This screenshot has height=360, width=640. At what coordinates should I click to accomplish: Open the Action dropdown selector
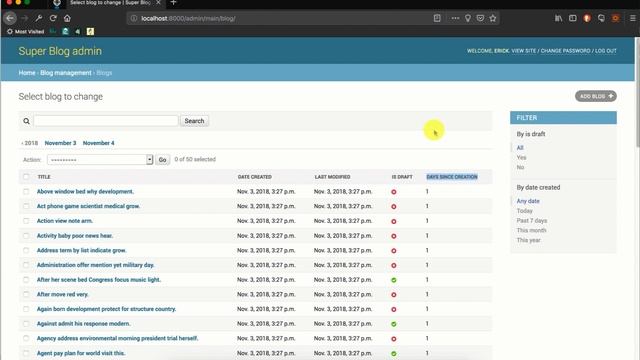click(100, 160)
